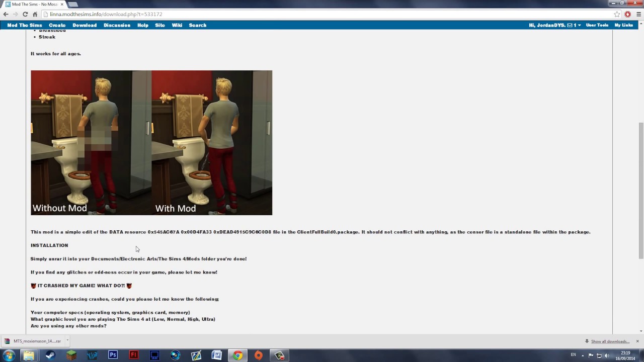This screenshot has height=362, width=644.
Task: Launch Microsoft Word from the taskbar
Action: tap(217, 355)
